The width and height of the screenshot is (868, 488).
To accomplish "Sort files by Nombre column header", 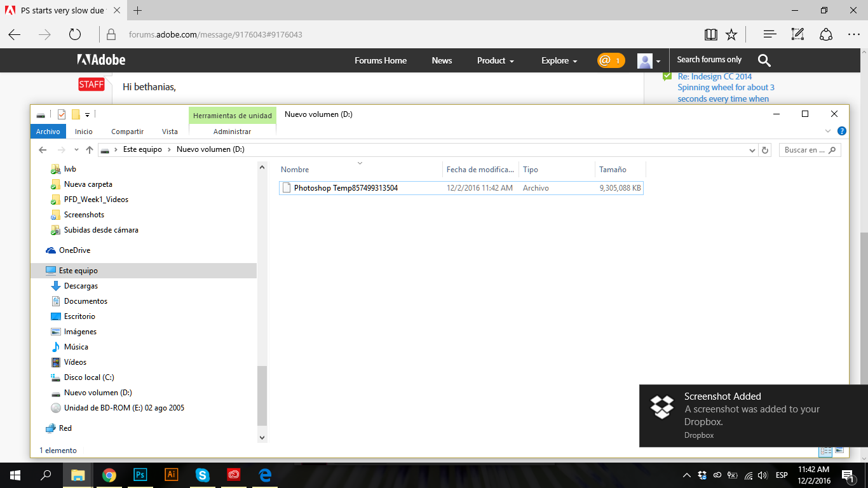I will [x=360, y=170].
